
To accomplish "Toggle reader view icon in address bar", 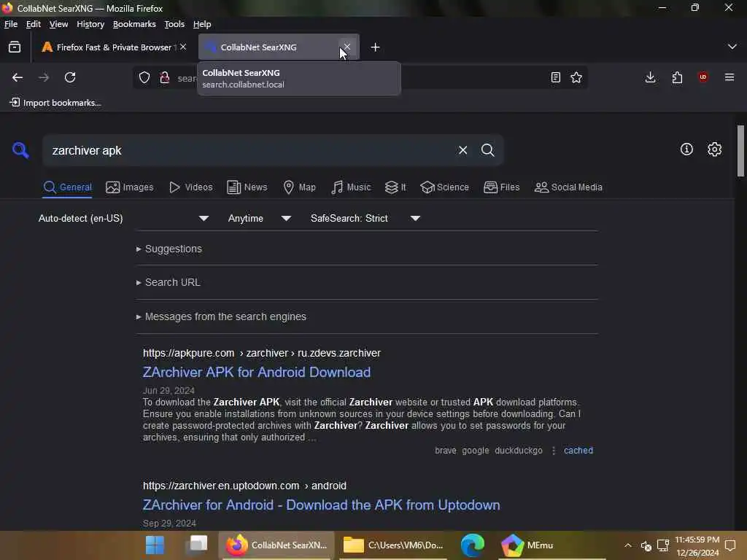I will coord(555,77).
